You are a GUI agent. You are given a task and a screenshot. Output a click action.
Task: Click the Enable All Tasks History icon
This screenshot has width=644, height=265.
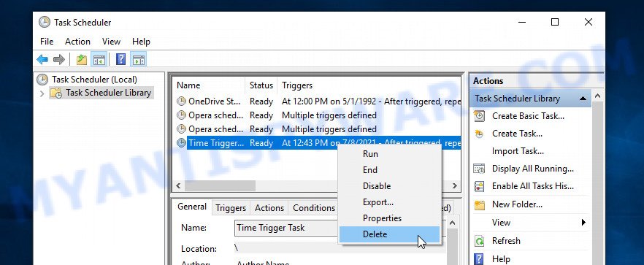479,186
